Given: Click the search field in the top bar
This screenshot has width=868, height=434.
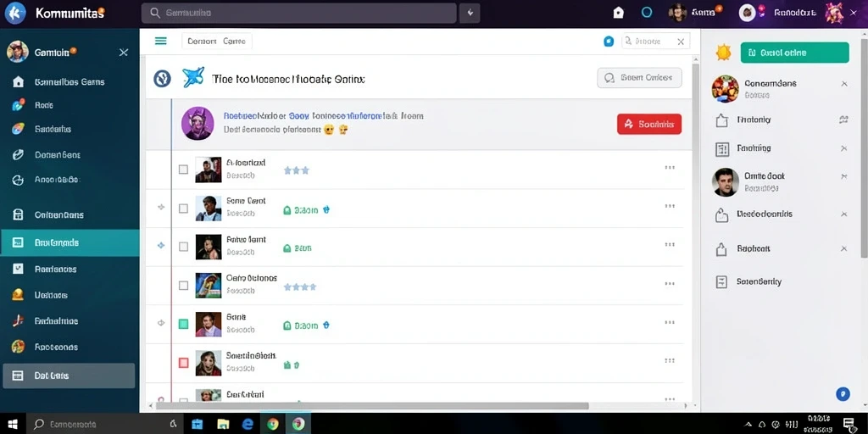Looking at the screenshot, I should coord(299,13).
